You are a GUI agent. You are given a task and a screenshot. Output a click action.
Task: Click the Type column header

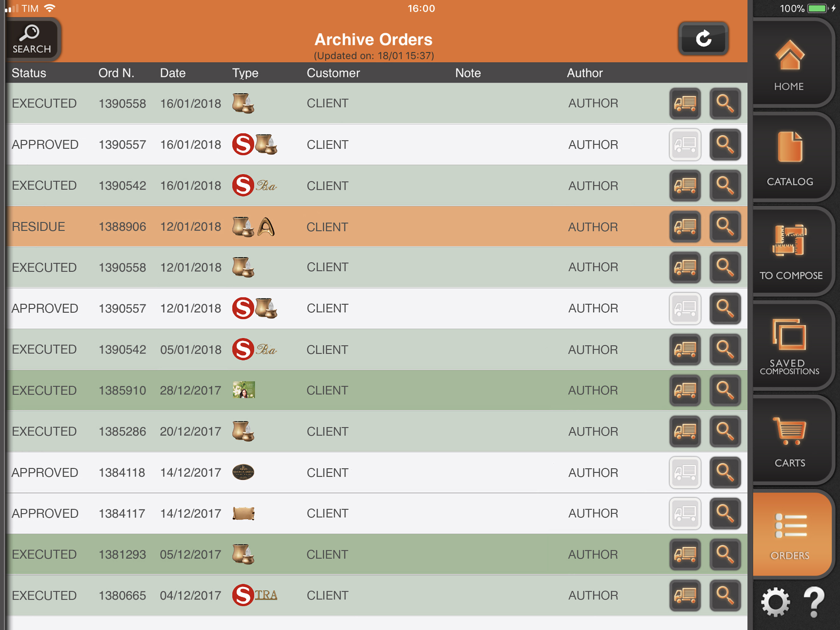(x=245, y=73)
